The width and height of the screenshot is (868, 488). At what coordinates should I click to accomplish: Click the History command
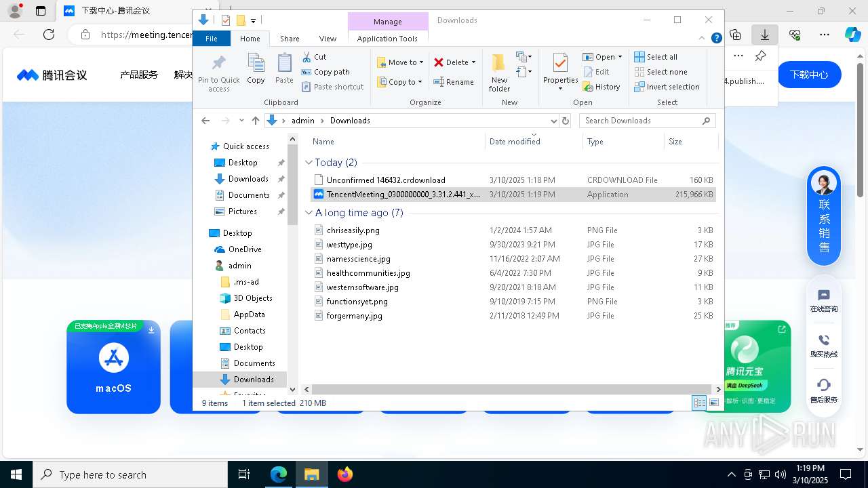point(601,87)
